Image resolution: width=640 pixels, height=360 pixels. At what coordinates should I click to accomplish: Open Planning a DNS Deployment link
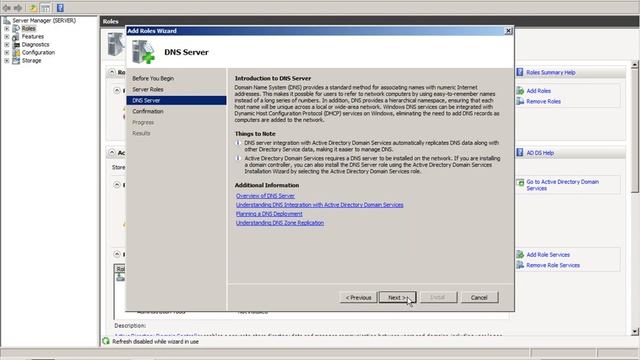point(269,214)
